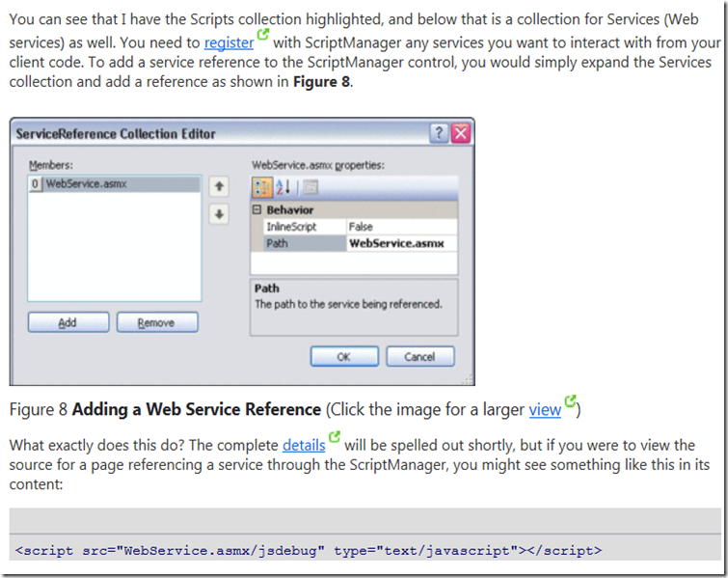The width and height of the screenshot is (728, 578).
Task: Click the script src code snippet line
Action: (x=309, y=551)
